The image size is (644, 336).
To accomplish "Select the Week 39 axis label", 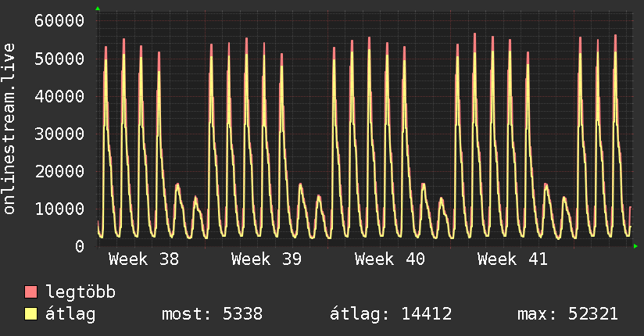I will [x=267, y=259].
